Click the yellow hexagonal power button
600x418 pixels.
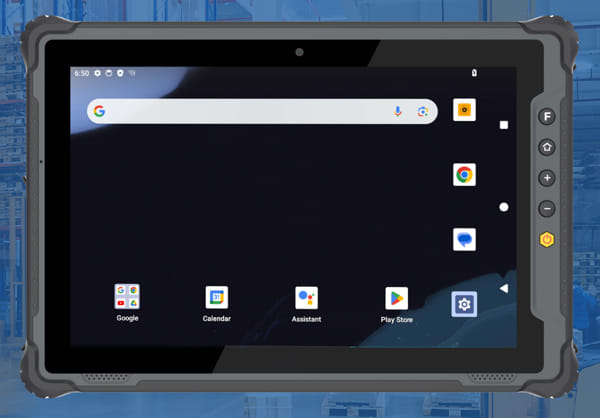point(547,240)
